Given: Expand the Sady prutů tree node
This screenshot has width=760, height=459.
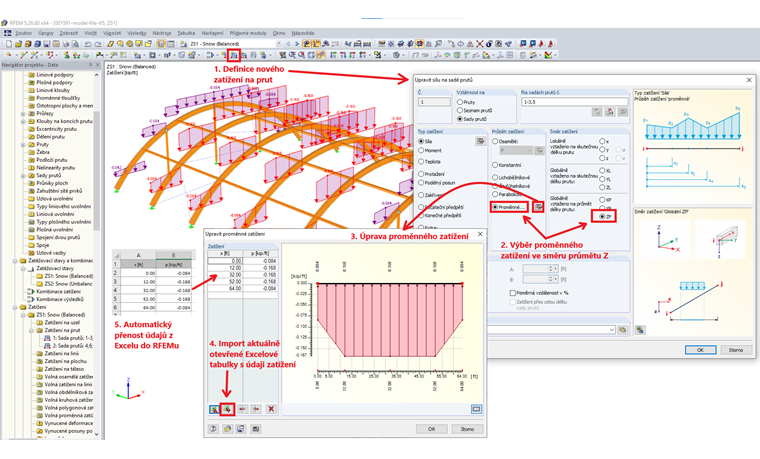Looking at the screenshot, I should pyautogui.click(x=23, y=175).
